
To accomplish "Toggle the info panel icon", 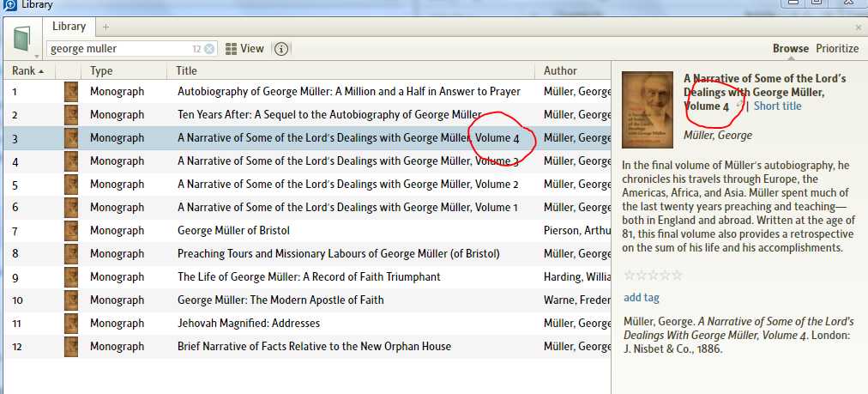I will click(x=281, y=49).
